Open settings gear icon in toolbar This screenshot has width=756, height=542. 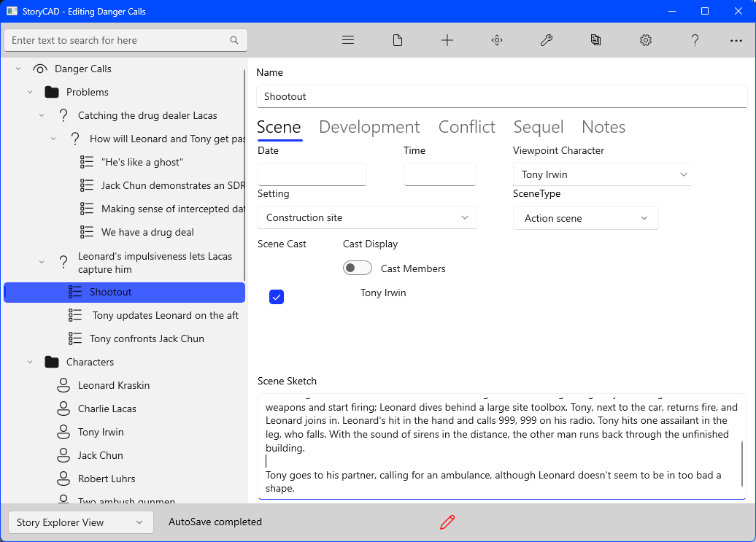coord(646,40)
